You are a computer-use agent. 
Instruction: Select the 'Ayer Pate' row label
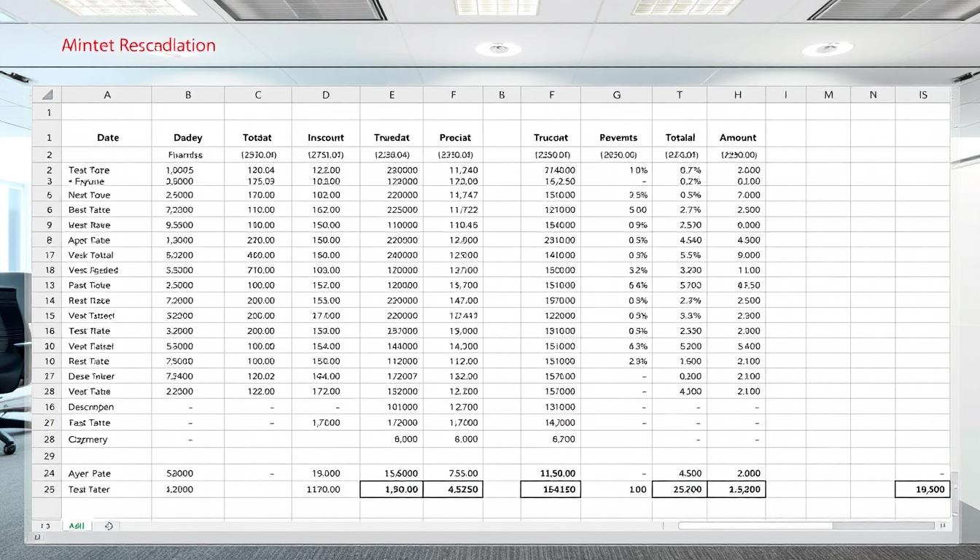[x=89, y=473]
